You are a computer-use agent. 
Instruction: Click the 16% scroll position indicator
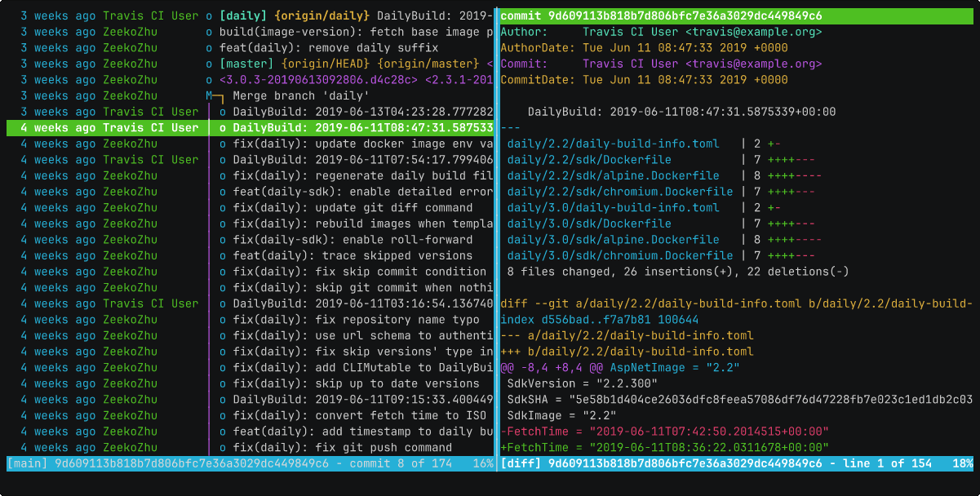[x=482, y=463]
